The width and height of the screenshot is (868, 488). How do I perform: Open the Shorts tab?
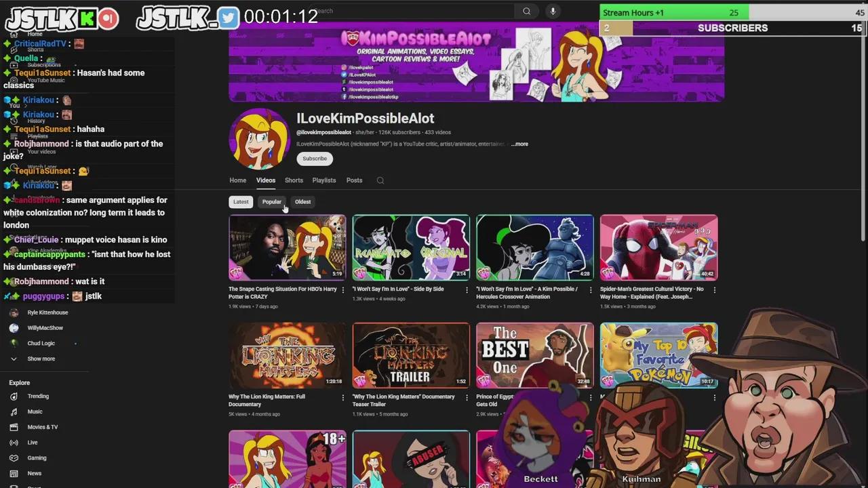(294, 180)
